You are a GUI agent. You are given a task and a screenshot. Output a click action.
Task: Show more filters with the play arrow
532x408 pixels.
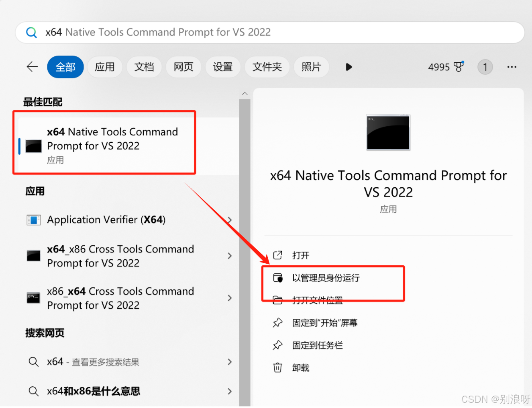[x=349, y=67]
